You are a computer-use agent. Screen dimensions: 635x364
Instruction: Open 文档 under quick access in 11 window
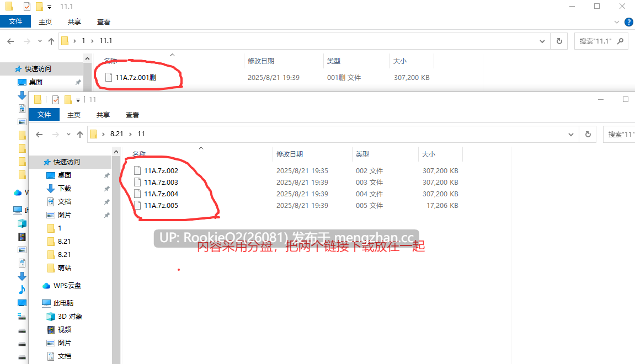65,202
